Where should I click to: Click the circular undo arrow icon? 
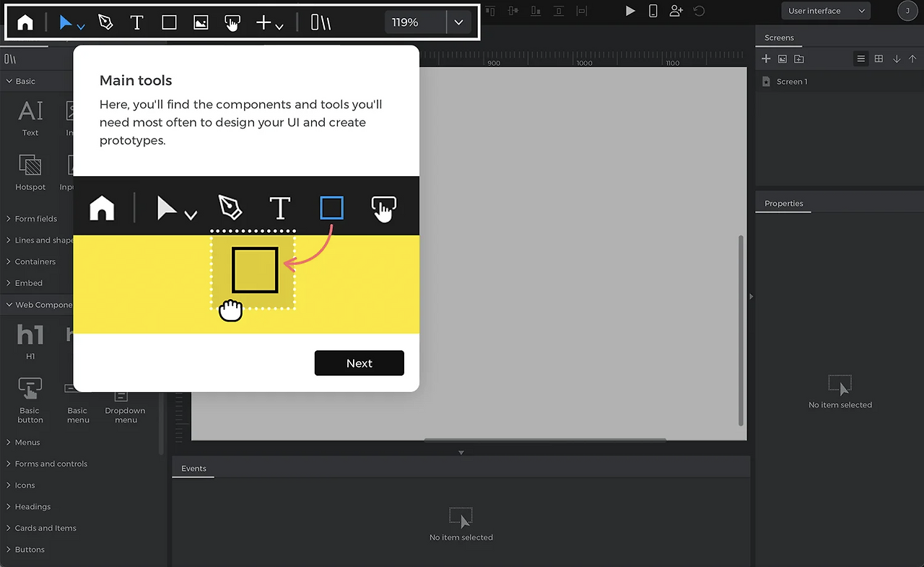pyautogui.click(x=699, y=11)
